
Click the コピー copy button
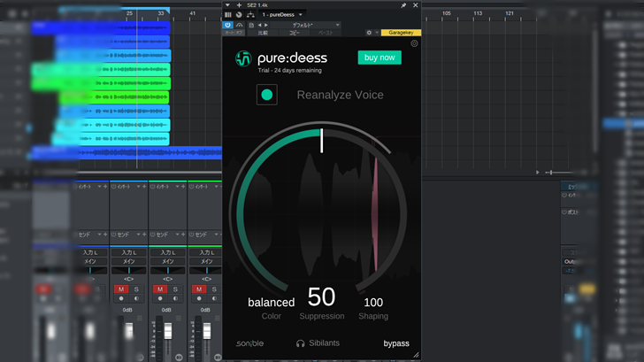click(294, 33)
